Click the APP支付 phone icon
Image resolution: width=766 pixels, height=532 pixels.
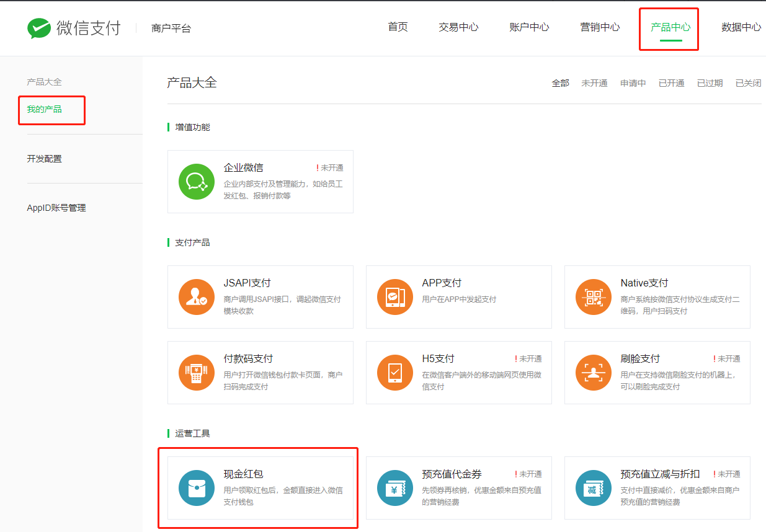coord(395,297)
